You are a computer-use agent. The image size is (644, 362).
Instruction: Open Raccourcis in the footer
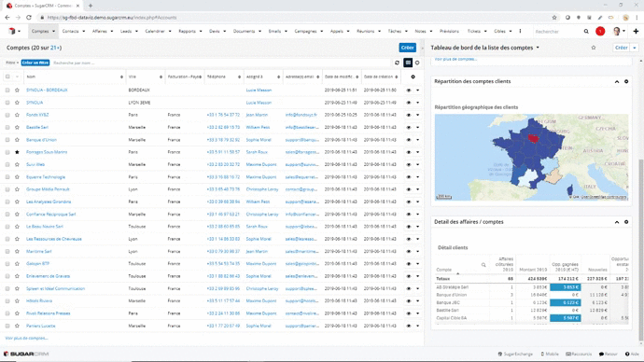579,354
